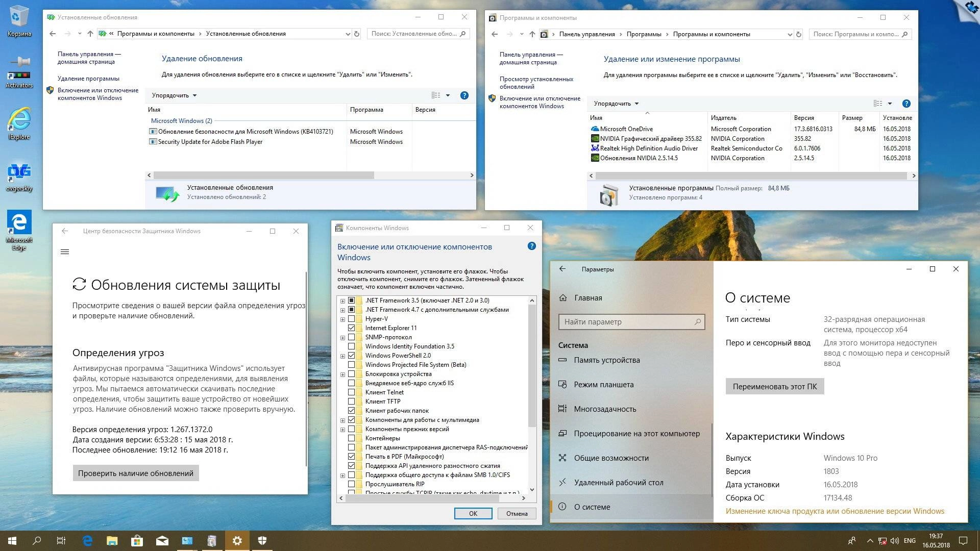This screenshot has width=980, height=551.
Task: Uncheck Клиент рабочих папок
Action: [351, 411]
